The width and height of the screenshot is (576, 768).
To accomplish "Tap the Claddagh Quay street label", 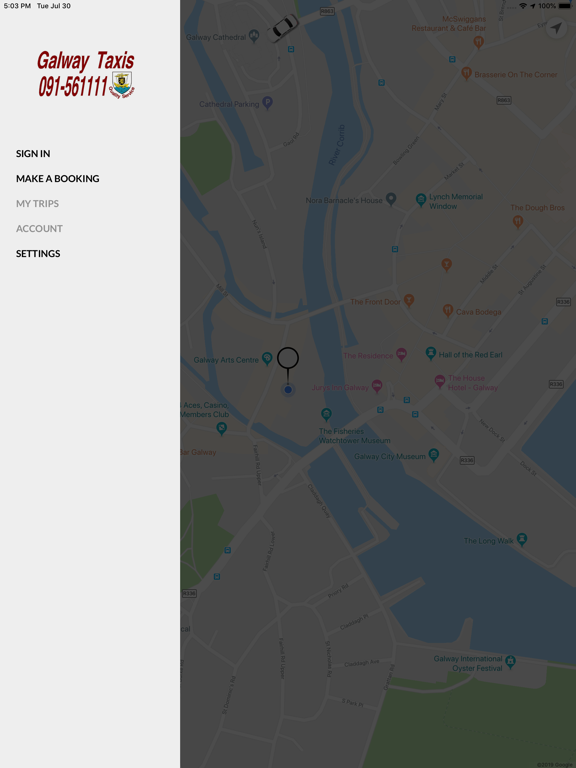I will point(319,501).
